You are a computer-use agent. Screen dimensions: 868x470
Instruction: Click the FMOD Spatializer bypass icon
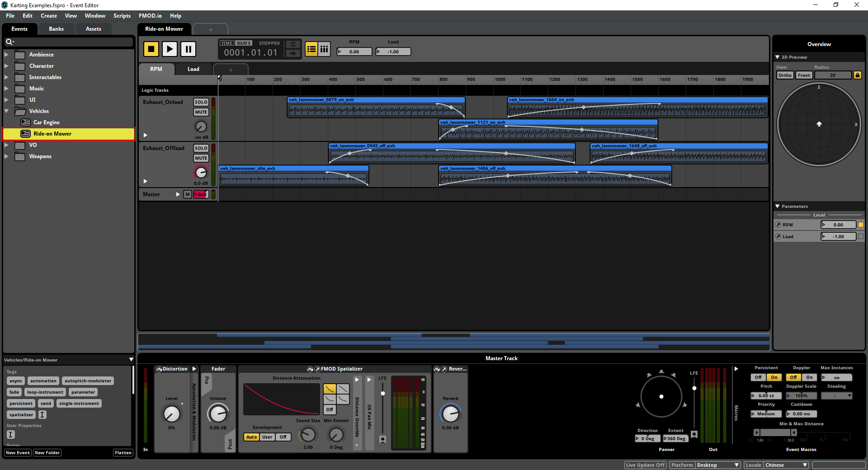tap(310, 369)
